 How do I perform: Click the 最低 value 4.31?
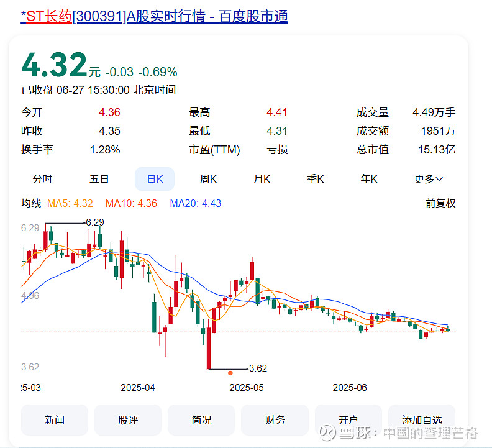(x=277, y=131)
